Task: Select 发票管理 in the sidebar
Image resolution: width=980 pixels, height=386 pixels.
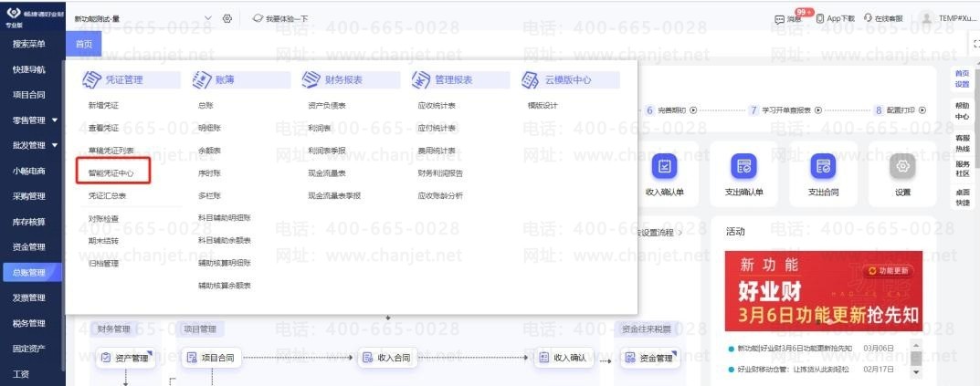Action: click(28, 297)
